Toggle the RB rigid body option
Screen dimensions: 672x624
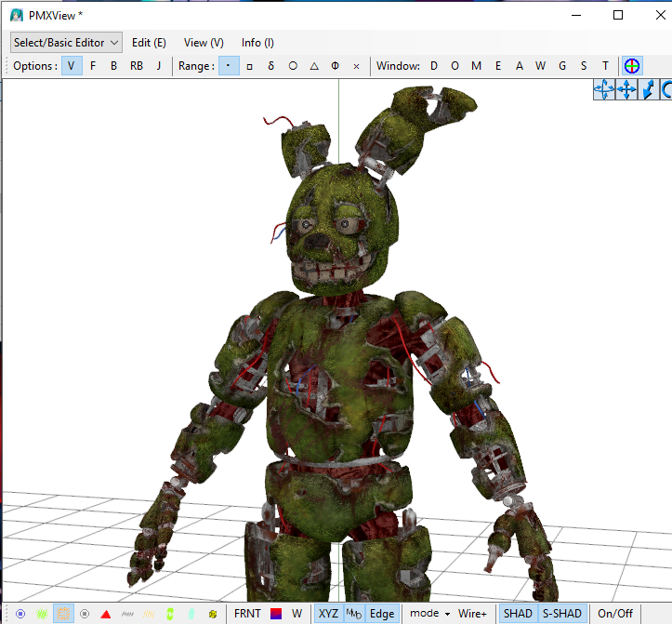coord(137,66)
